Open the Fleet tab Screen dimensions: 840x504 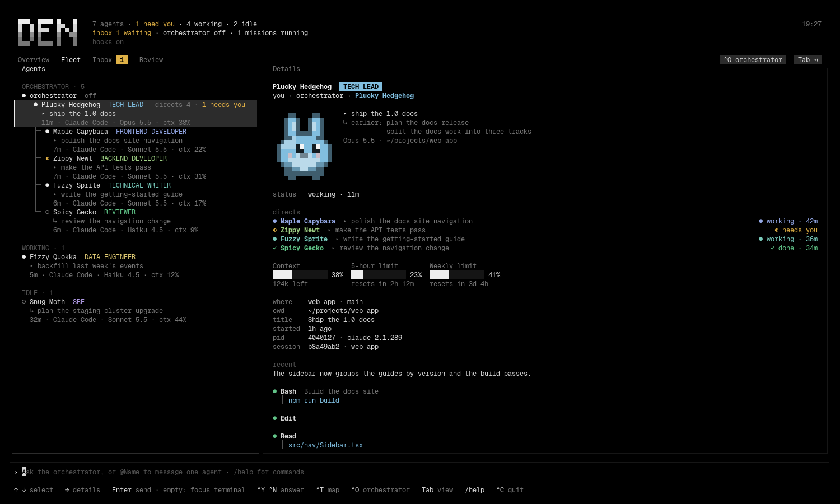coord(71,60)
